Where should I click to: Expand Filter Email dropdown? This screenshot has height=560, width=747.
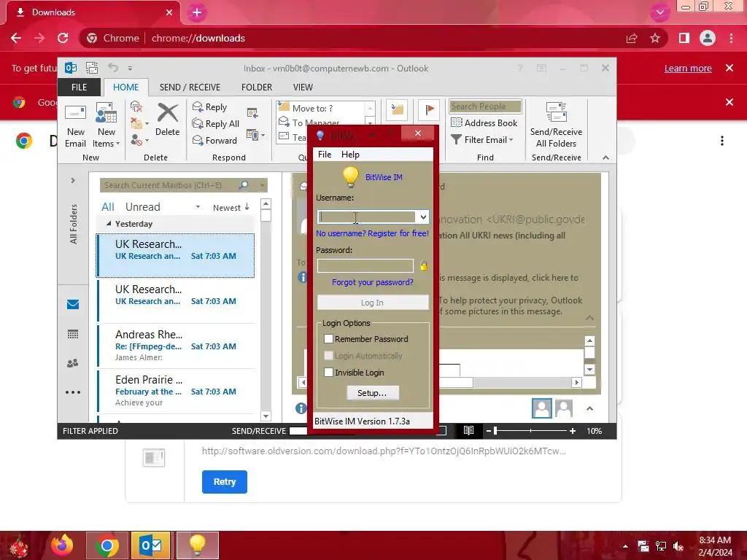511,139
